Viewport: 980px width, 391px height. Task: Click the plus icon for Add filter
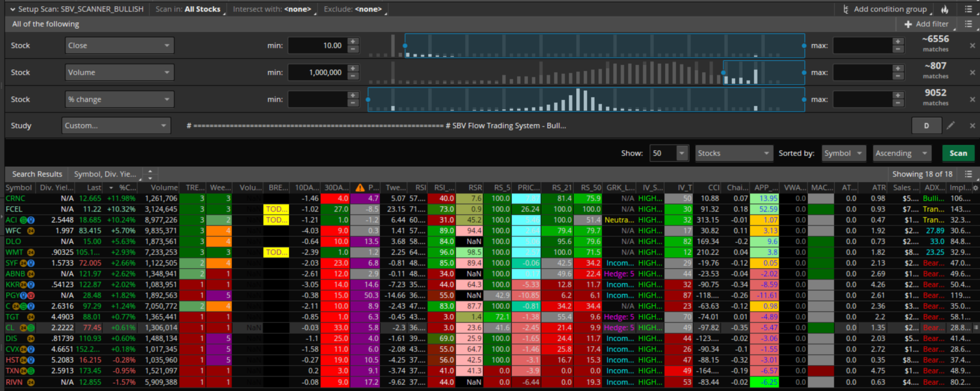point(908,24)
